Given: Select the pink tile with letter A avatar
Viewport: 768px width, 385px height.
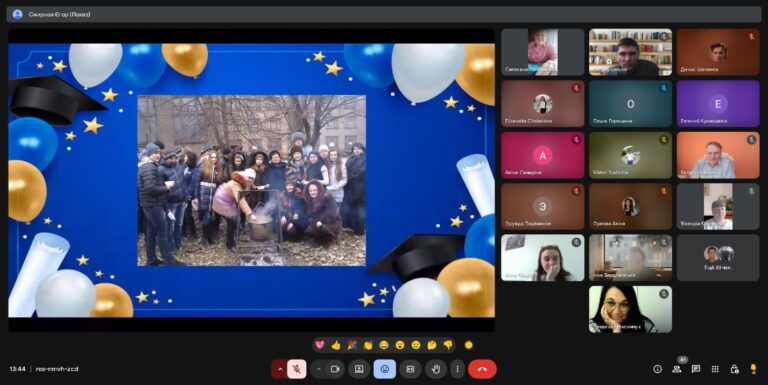Looking at the screenshot, I should [x=543, y=155].
